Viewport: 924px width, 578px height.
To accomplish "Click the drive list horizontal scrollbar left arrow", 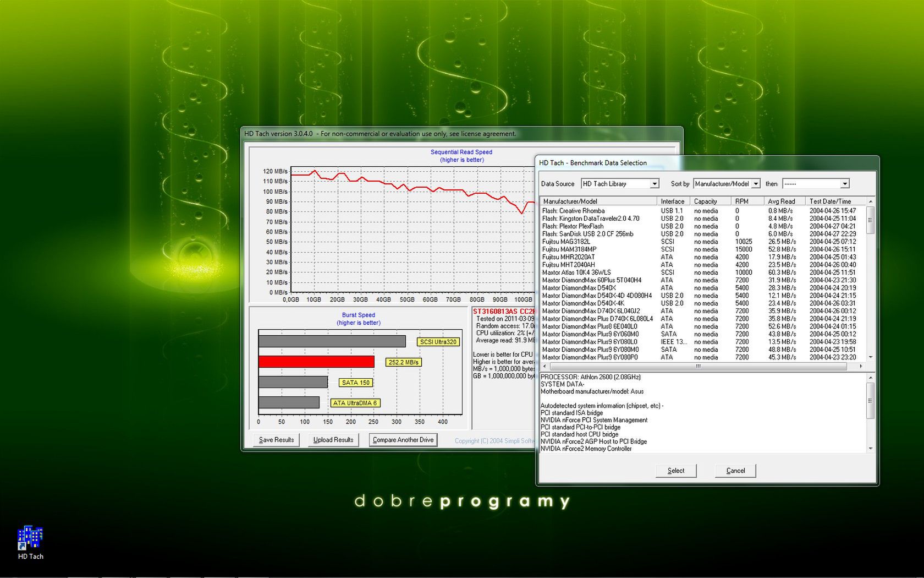I will pyautogui.click(x=545, y=366).
